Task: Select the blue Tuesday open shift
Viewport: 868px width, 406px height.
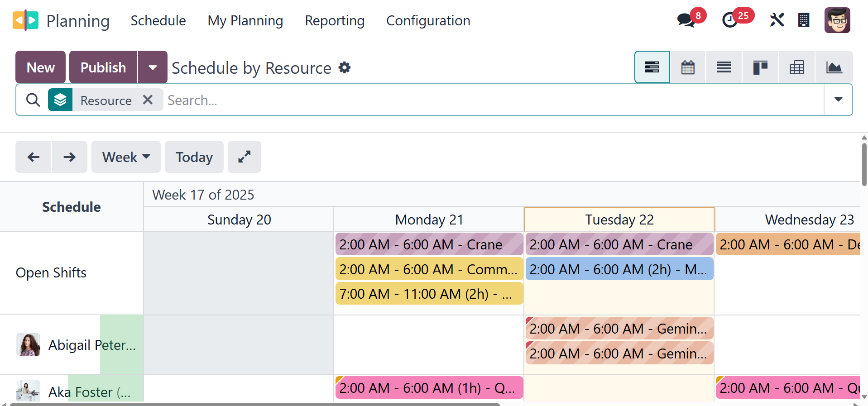Action: (619, 269)
